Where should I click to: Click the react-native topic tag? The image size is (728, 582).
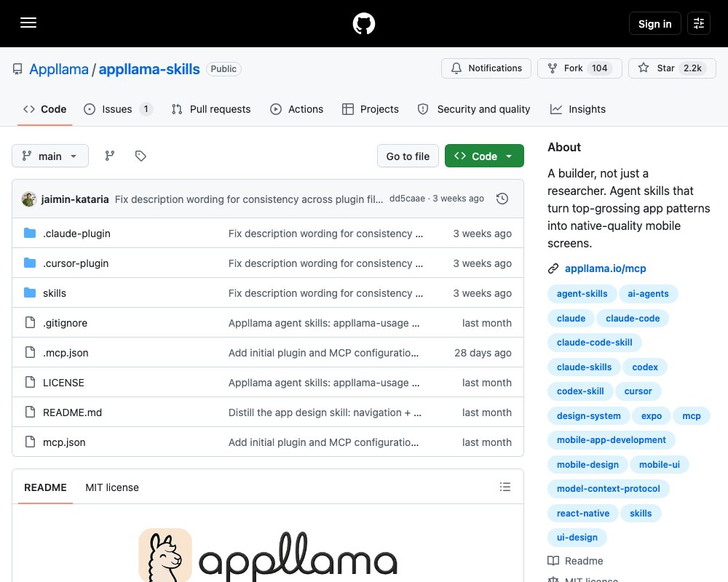tap(582, 514)
